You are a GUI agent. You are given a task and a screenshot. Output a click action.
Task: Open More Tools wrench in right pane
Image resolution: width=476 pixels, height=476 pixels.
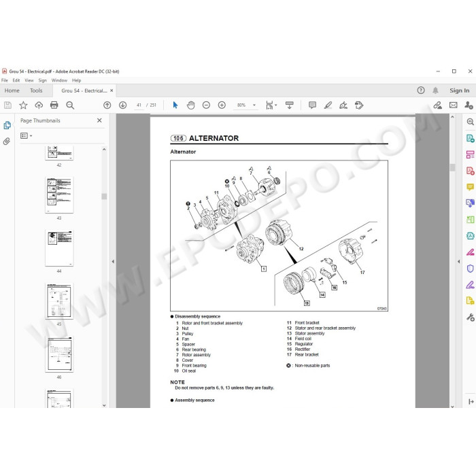point(471,318)
